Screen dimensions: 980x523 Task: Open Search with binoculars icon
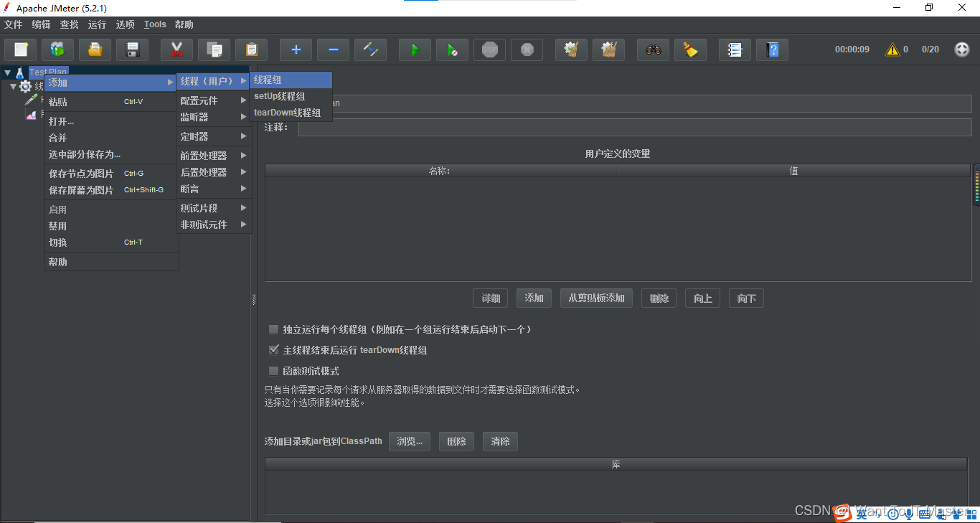pyautogui.click(x=653, y=50)
